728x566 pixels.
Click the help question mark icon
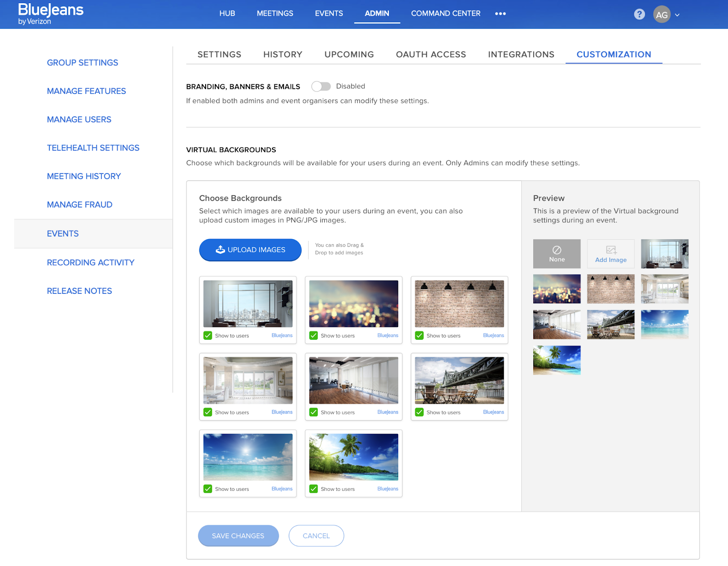click(x=639, y=14)
